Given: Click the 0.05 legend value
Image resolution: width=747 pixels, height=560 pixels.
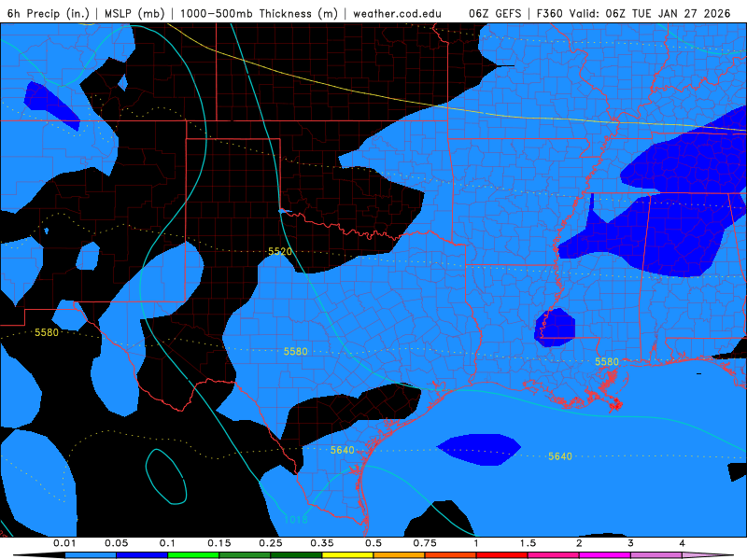Looking at the screenshot, I should pyautogui.click(x=116, y=543).
